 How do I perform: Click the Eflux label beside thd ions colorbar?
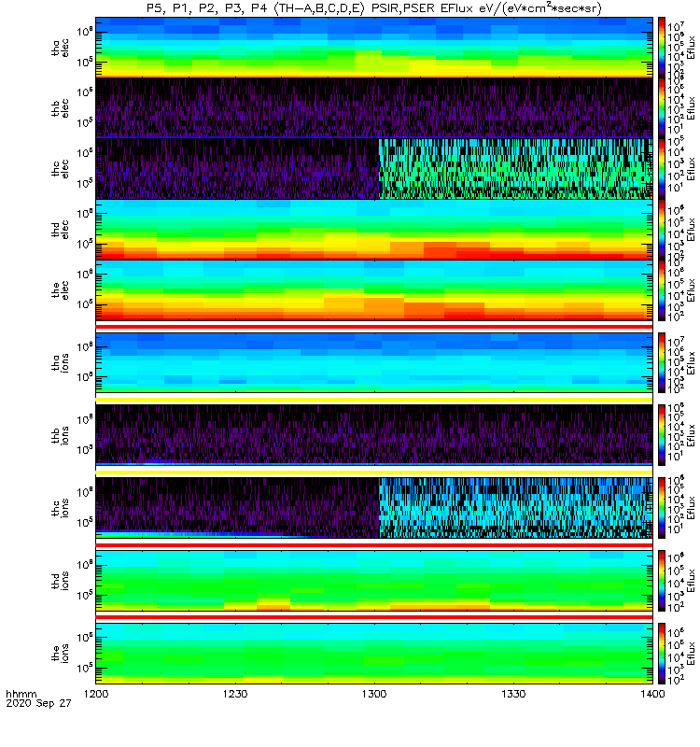click(691, 581)
